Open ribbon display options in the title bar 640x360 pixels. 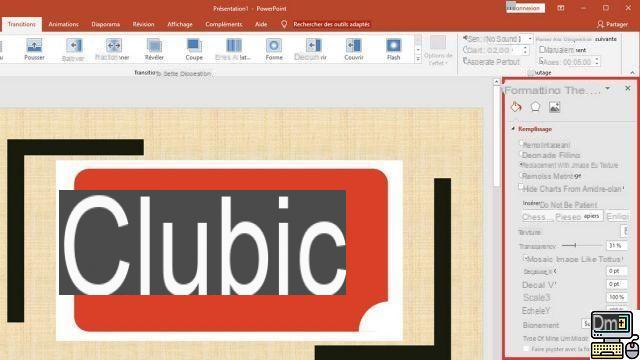point(561,8)
